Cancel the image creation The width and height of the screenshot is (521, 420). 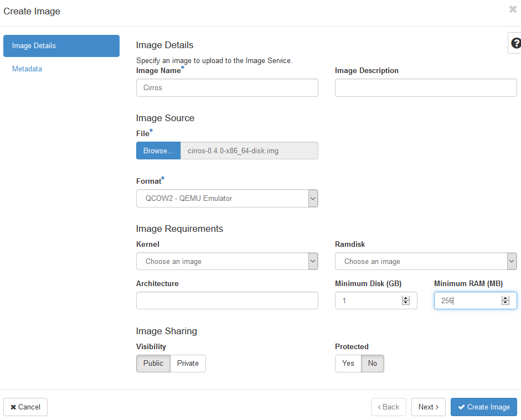coord(25,407)
